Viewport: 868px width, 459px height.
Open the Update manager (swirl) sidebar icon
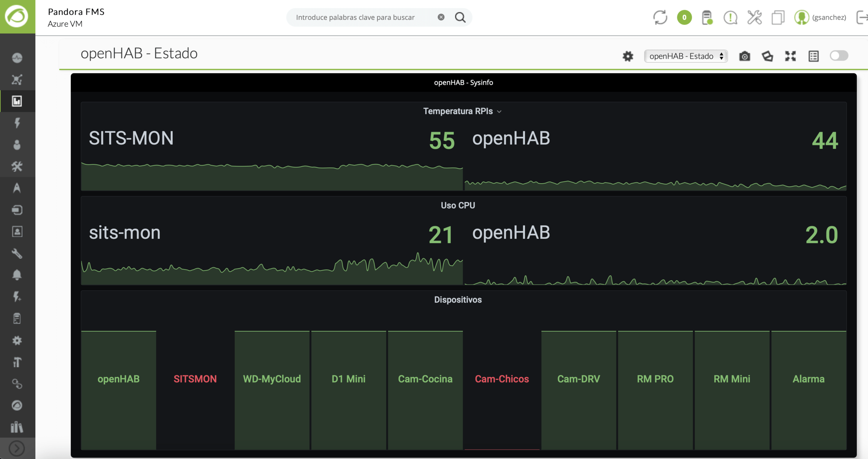point(17,405)
